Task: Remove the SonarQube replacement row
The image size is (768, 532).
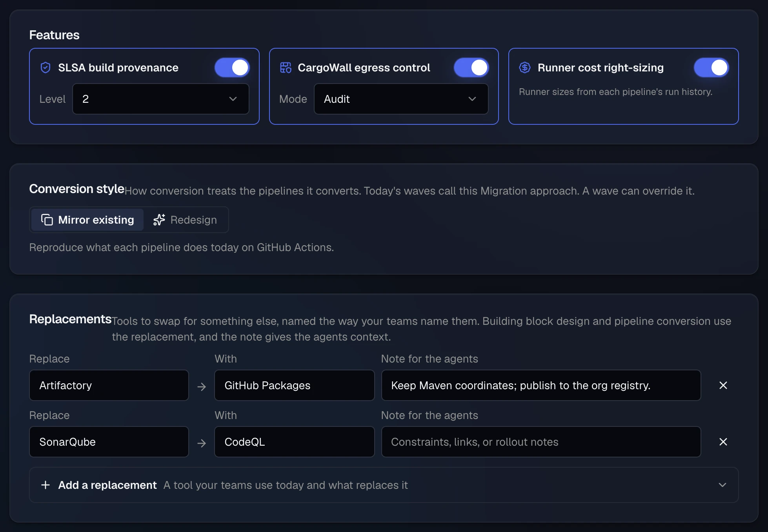Action: pyautogui.click(x=723, y=442)
